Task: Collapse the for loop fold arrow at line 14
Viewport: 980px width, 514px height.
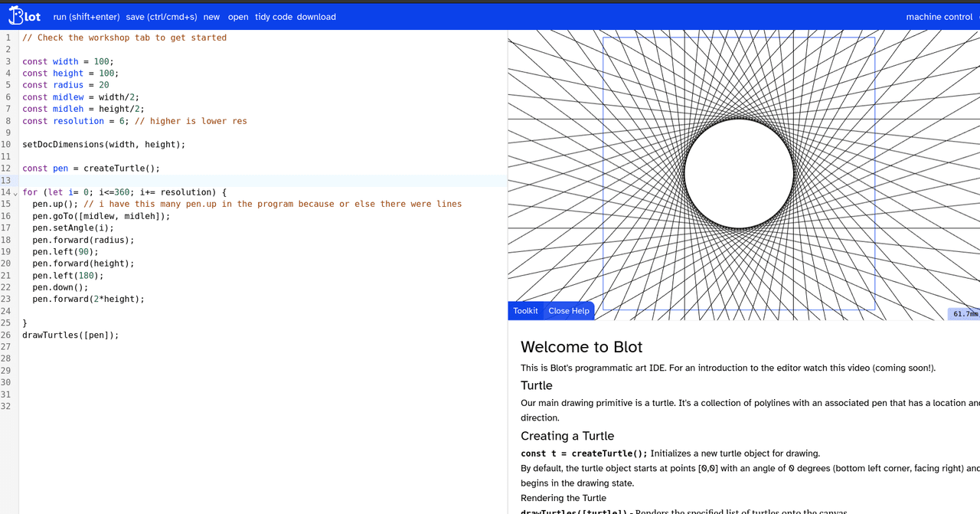Action: 15,192
